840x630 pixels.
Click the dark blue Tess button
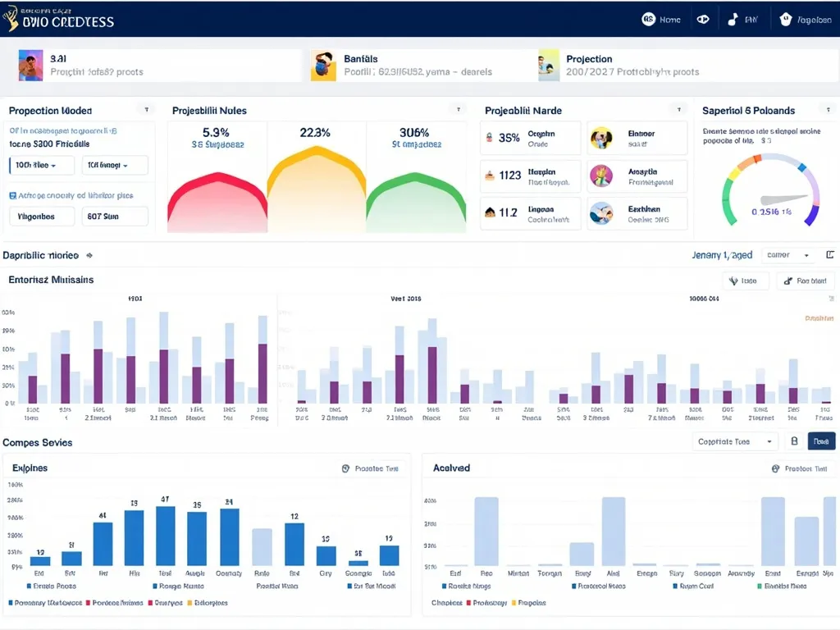[x=821, y=441]
